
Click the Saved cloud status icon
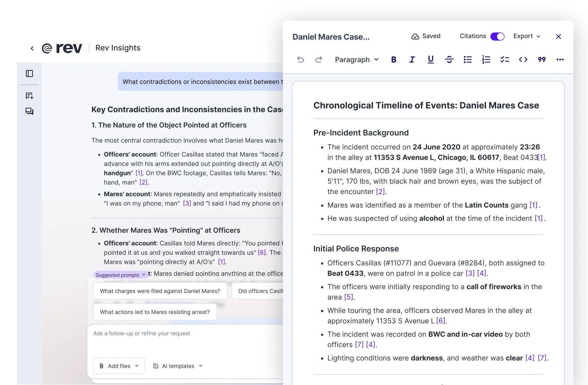(x=415, y=36)
